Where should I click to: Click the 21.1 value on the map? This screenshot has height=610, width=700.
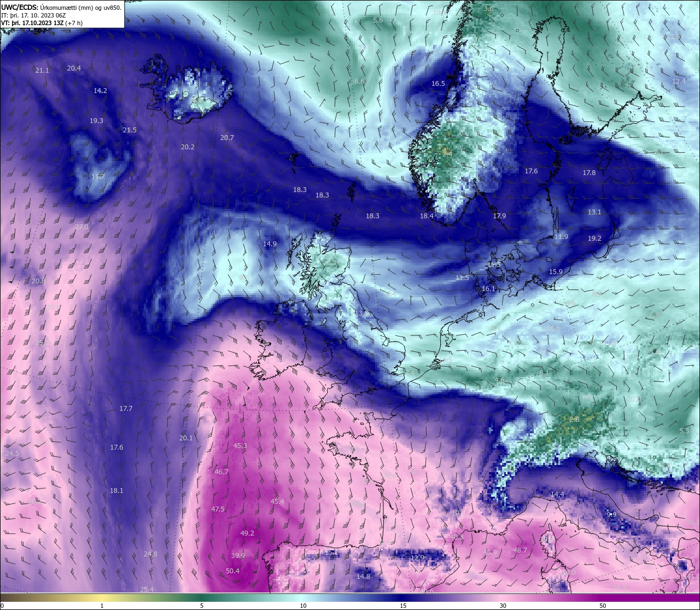point(42,71)
